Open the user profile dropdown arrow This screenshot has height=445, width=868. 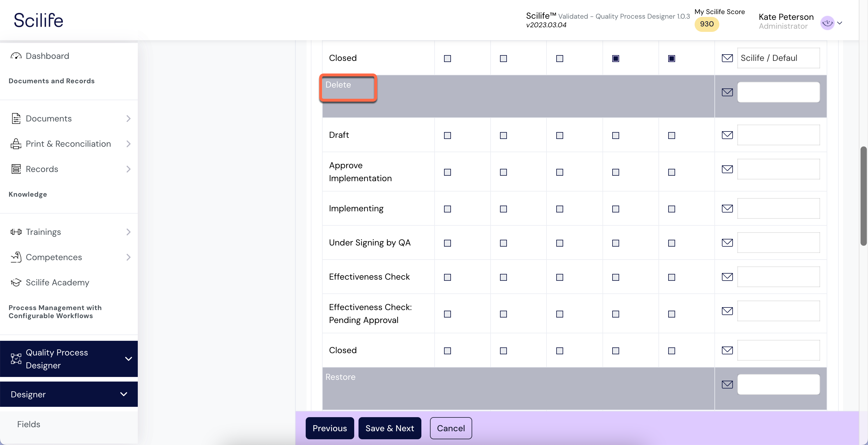click(x=840, y=23)
